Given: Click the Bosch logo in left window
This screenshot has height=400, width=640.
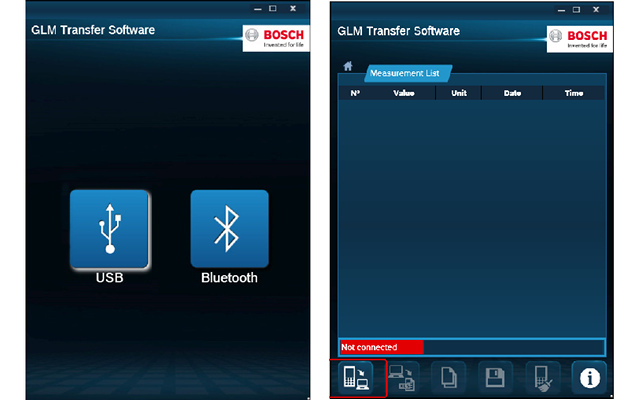Looking at the screenshot, I should pyautogui.click(x=276, y=38).
